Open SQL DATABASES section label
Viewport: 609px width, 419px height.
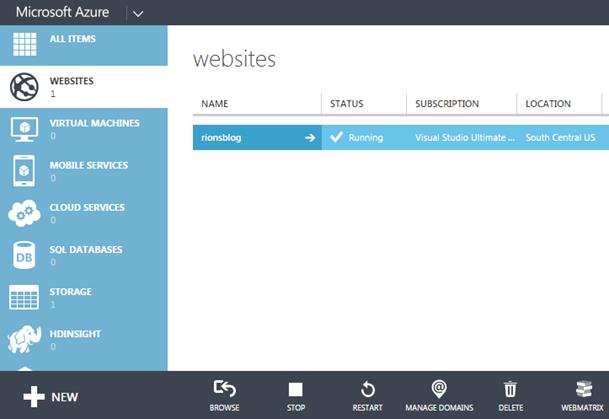[86, 249]
